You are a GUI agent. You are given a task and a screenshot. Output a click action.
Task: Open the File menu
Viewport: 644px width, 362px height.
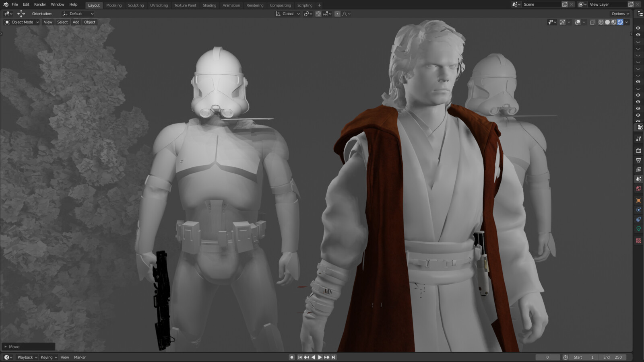click(x=15, y=4)
